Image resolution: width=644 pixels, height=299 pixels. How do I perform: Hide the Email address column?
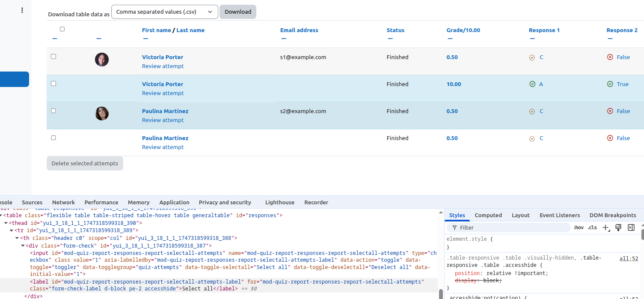pos(284,39)
